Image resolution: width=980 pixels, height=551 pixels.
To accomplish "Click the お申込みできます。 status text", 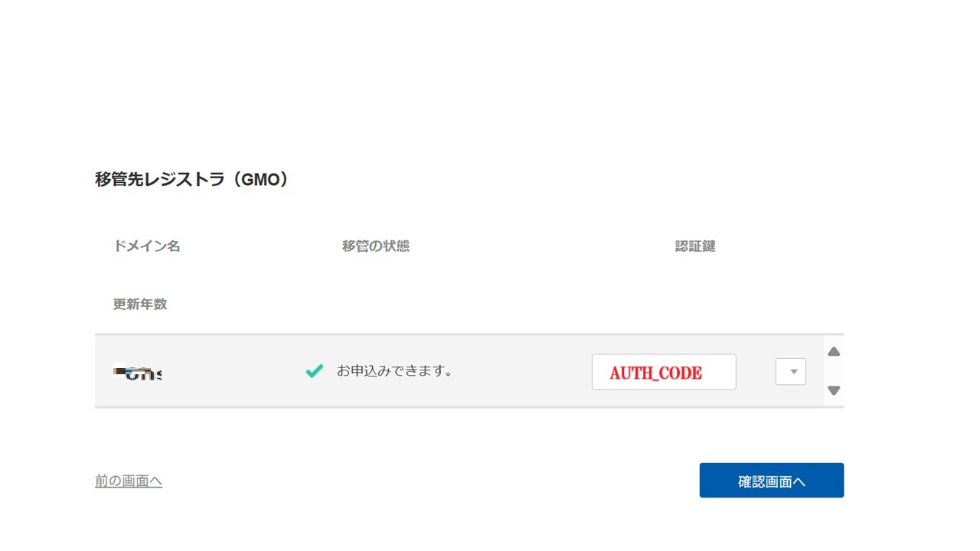I will coord(395,371).
